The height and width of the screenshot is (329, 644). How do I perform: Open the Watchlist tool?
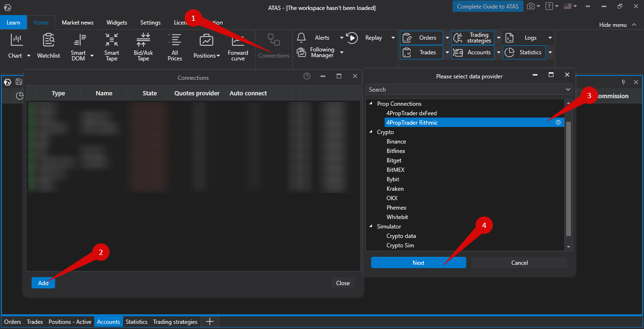click(x=49, y=46)
